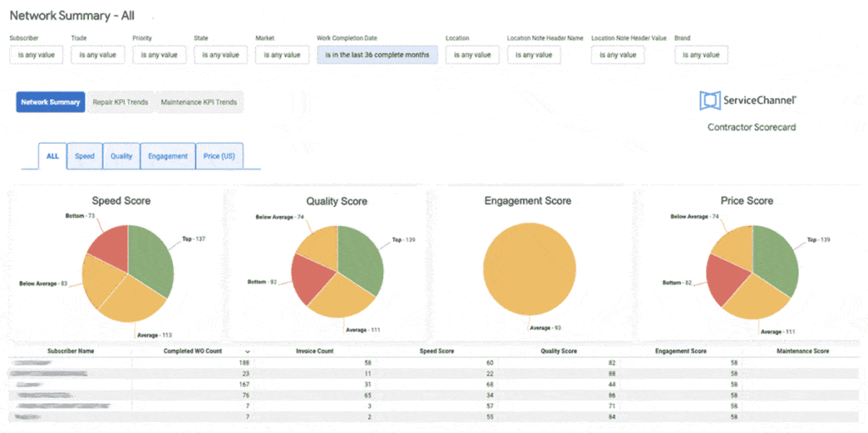
Task: Switch to Maintenance KPI Trends tab
Action: [x=198, y=103]
